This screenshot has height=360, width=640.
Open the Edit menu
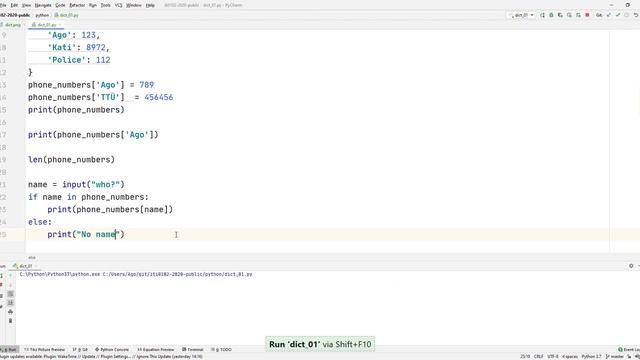14,5
